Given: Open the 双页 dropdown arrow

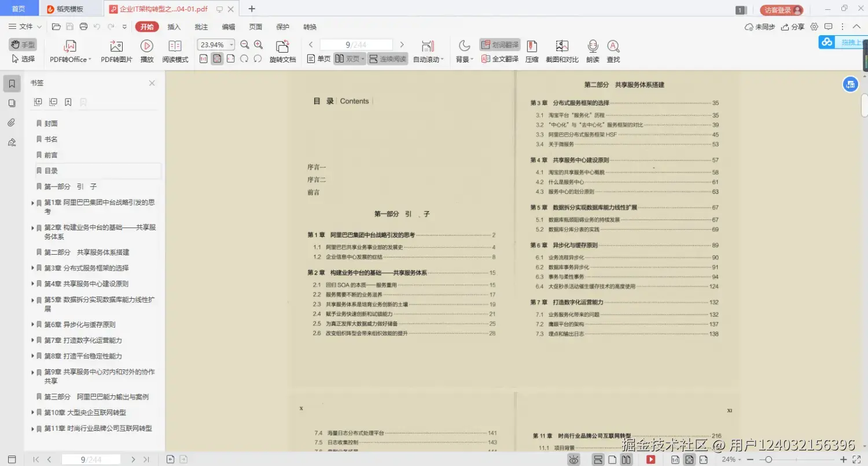Looking at the screenshot, I should point(363,59).
